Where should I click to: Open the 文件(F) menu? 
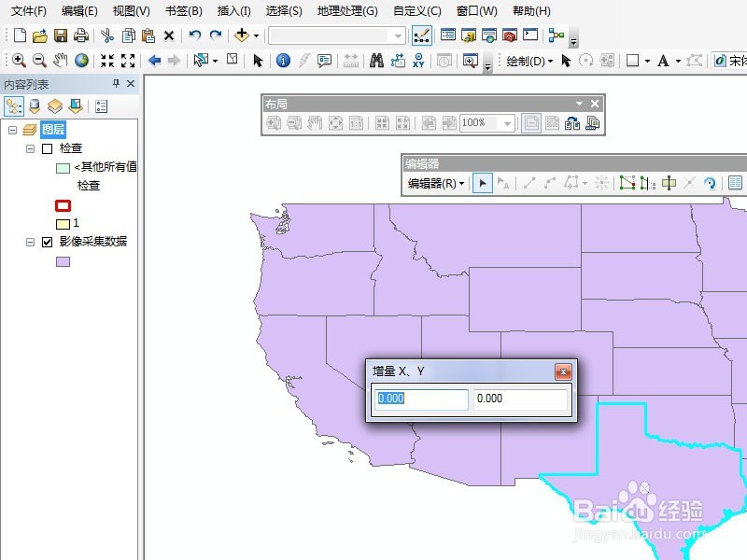click(x=29, y=11)
